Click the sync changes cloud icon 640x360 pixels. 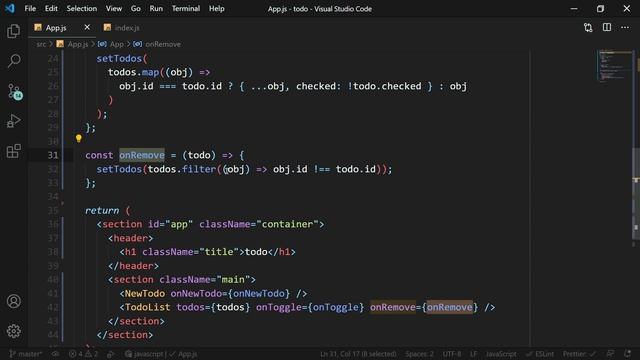pos(55,354)
